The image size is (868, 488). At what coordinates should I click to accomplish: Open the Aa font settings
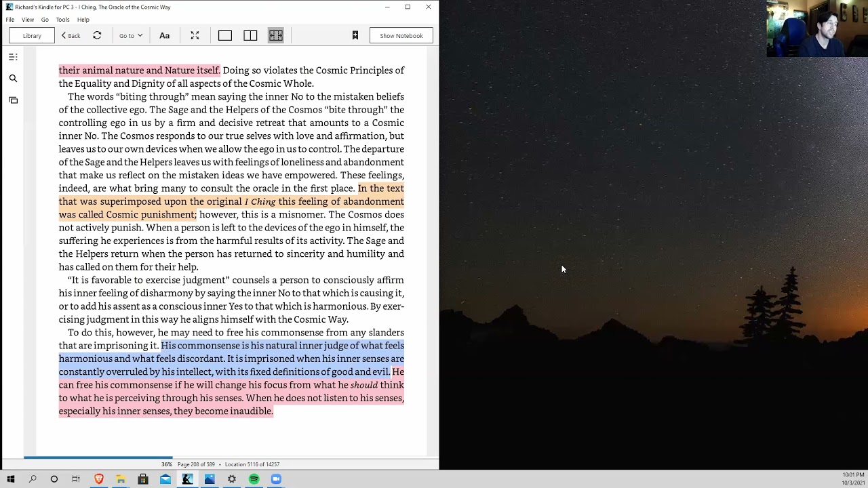tap(164, 35)
